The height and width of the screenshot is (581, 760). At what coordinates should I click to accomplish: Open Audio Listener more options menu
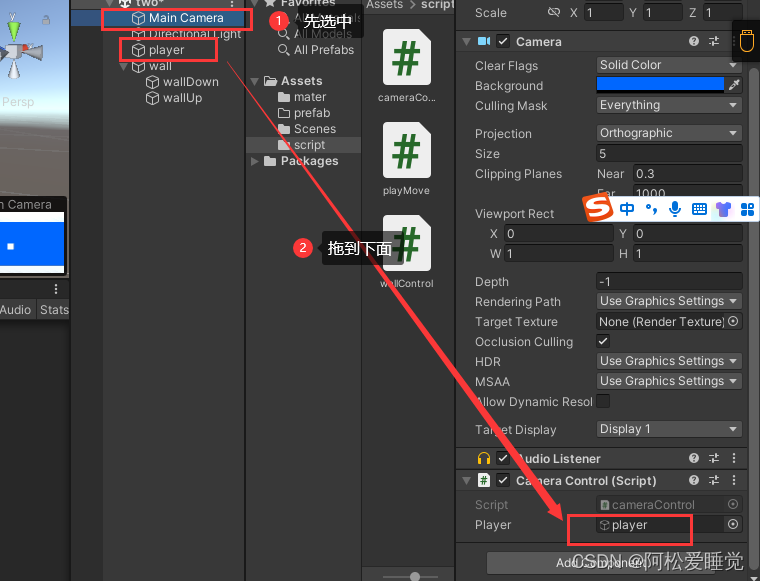pos(734,458)
